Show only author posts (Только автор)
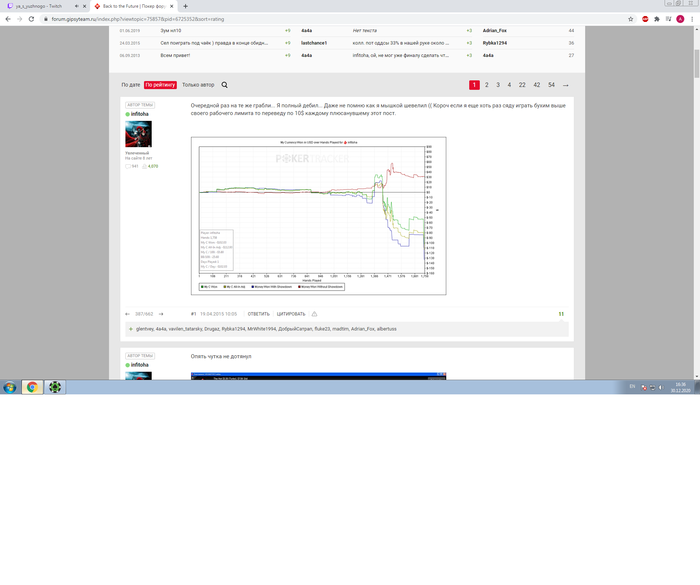The image size is (700, 585). [198, 85]
